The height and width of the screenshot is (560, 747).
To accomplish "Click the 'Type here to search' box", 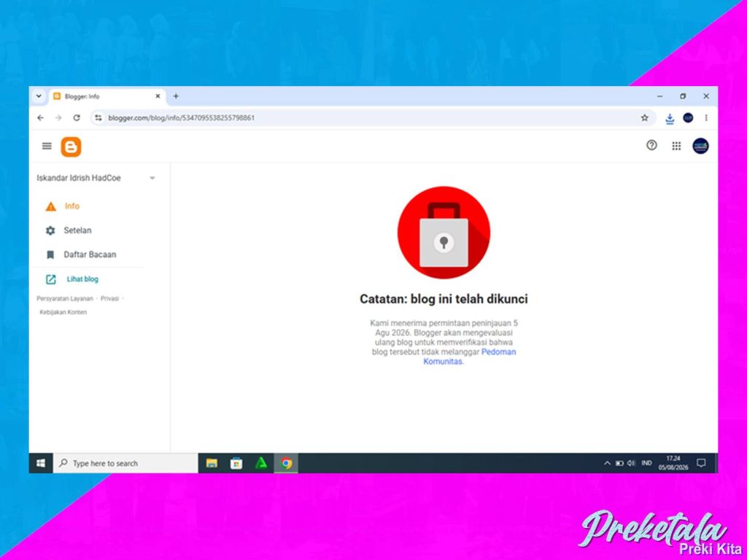I will click(125, 463).
